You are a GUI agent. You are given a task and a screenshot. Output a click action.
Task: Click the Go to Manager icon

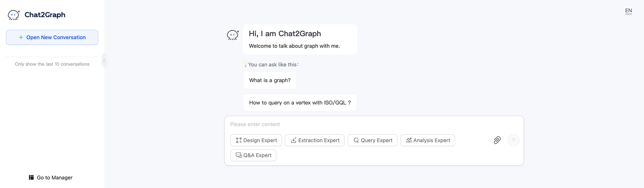point(31,177)
